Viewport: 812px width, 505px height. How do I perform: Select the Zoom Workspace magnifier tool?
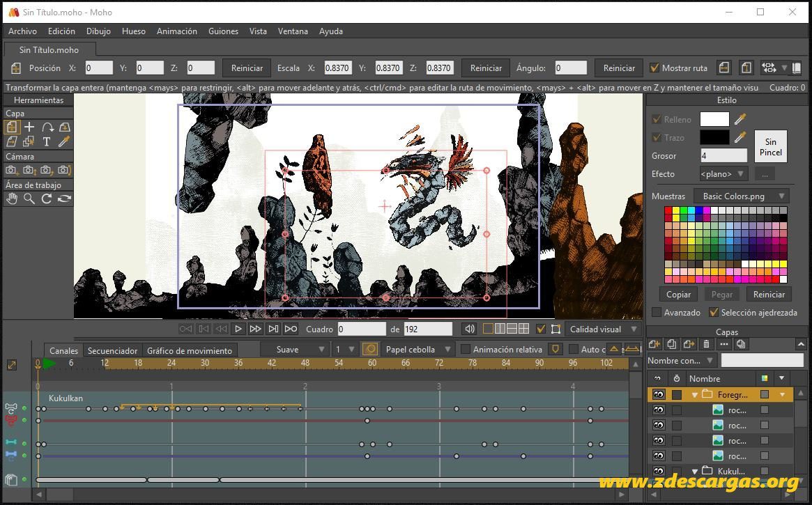coord(29,199)
